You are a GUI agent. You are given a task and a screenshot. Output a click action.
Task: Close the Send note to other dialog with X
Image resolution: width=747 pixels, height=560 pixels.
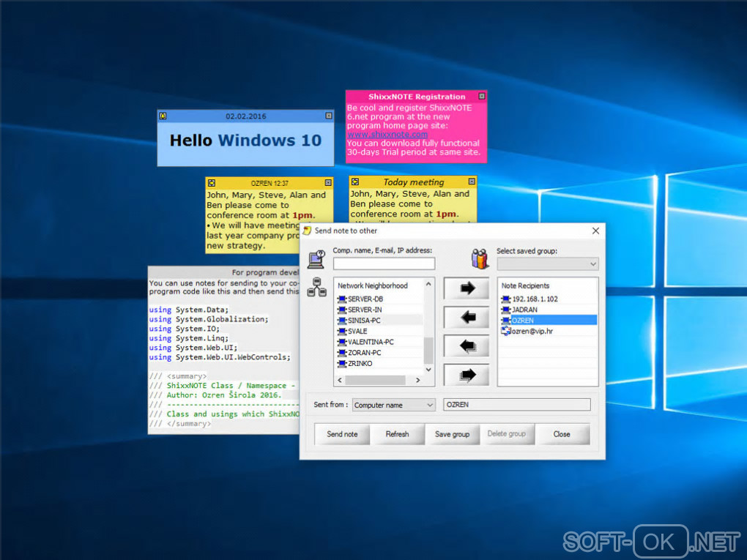(x=595, y=231)
